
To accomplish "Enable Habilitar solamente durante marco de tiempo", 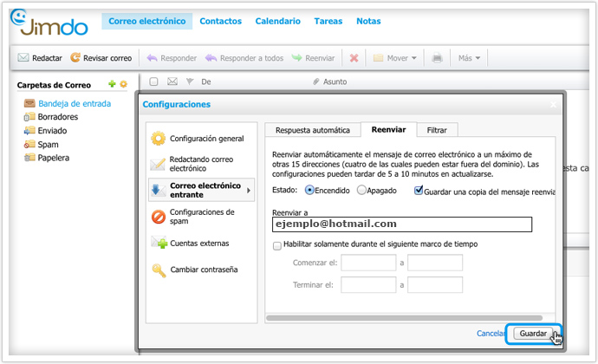I will 277,246.
